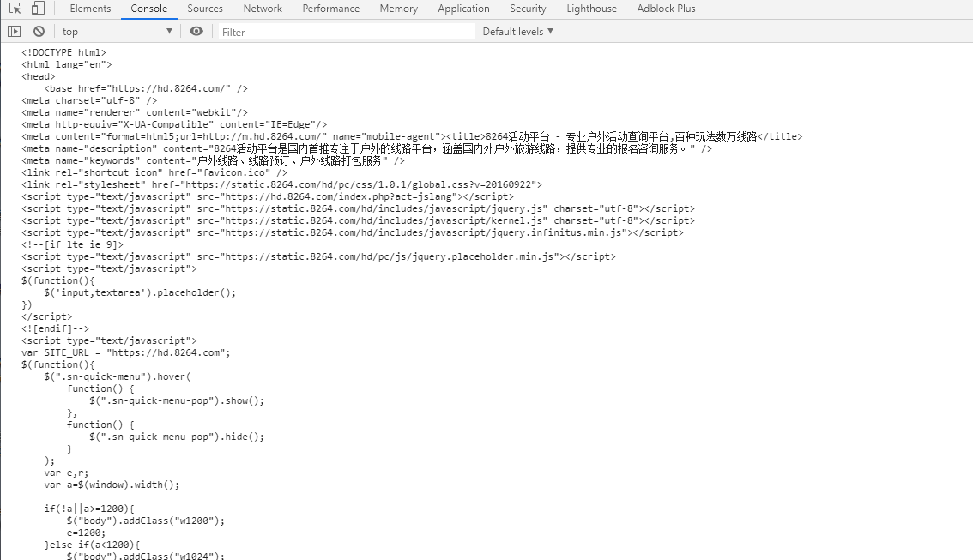The image size is (973, 560).
Task: Click the X-UA-Compatible meta line
Action: click(174, 124)
